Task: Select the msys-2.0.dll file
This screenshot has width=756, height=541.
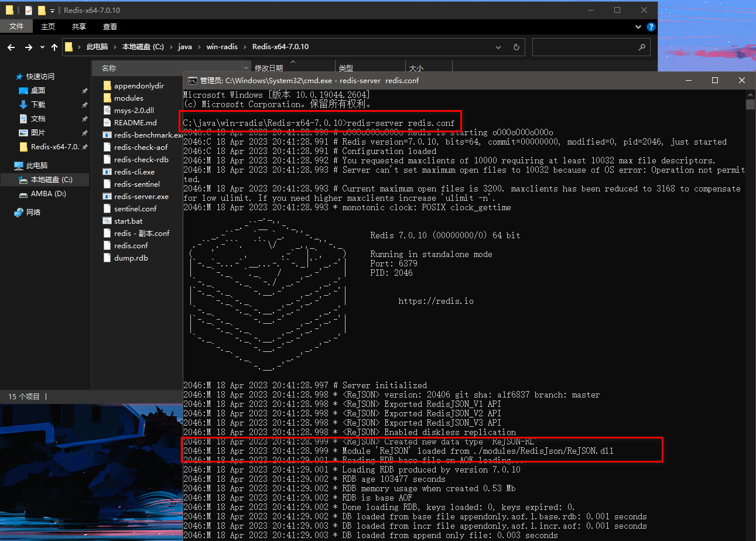Action: 134,110
